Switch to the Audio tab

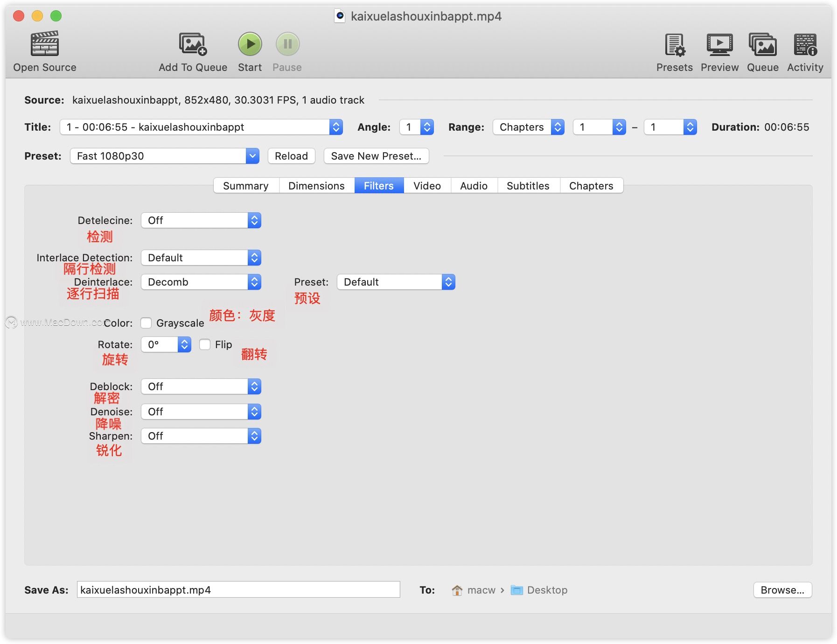(x=474, y=186)
